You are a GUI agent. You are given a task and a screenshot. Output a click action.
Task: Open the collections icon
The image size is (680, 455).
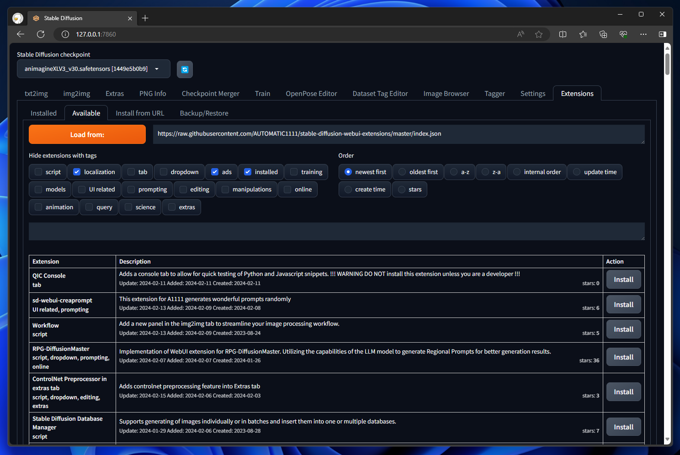click(603, 34)
